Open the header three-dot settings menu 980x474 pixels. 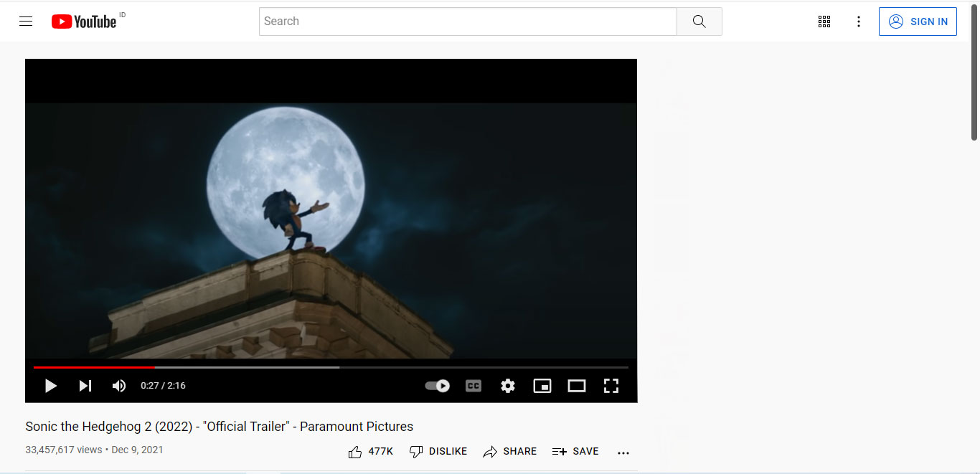[859, 22]
